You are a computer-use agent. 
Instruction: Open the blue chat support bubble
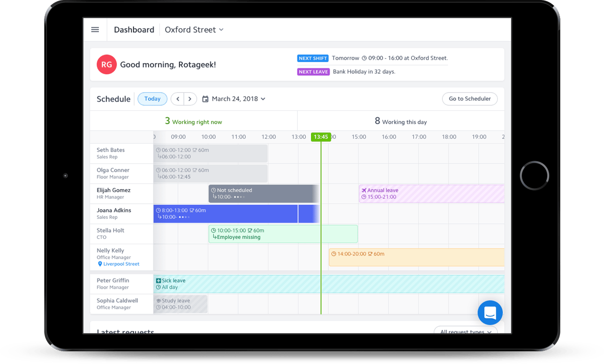490,313
